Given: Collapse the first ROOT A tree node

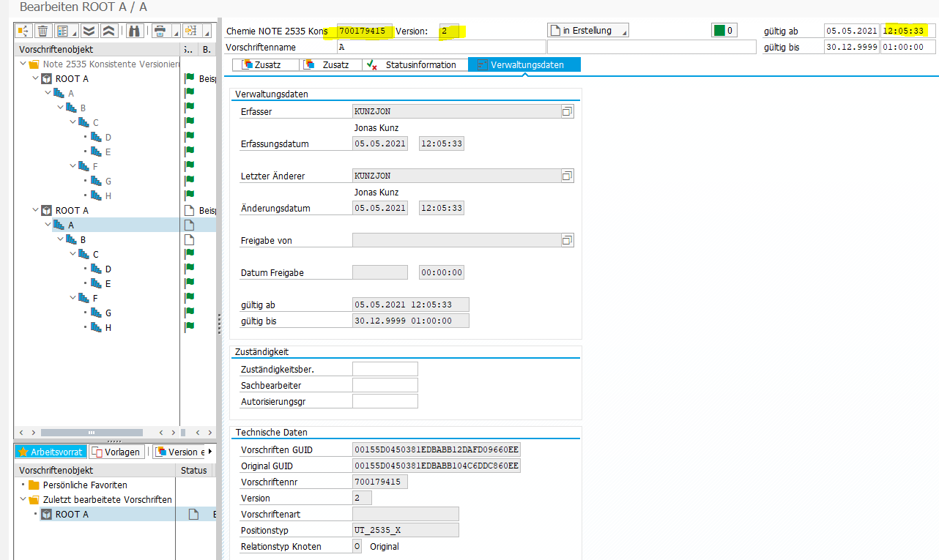Looking at the screenshot, I should tap(36, 79).
